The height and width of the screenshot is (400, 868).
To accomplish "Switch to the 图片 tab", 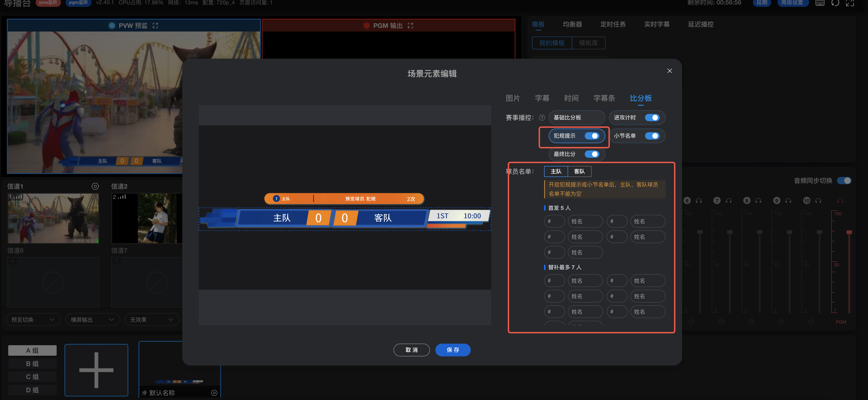I will point(513,98).
